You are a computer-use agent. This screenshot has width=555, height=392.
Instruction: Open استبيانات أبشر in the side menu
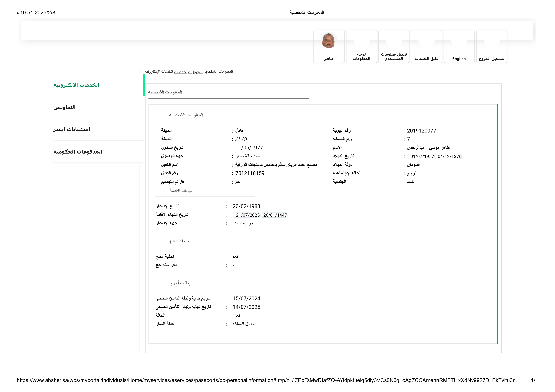tap(72, 130)
